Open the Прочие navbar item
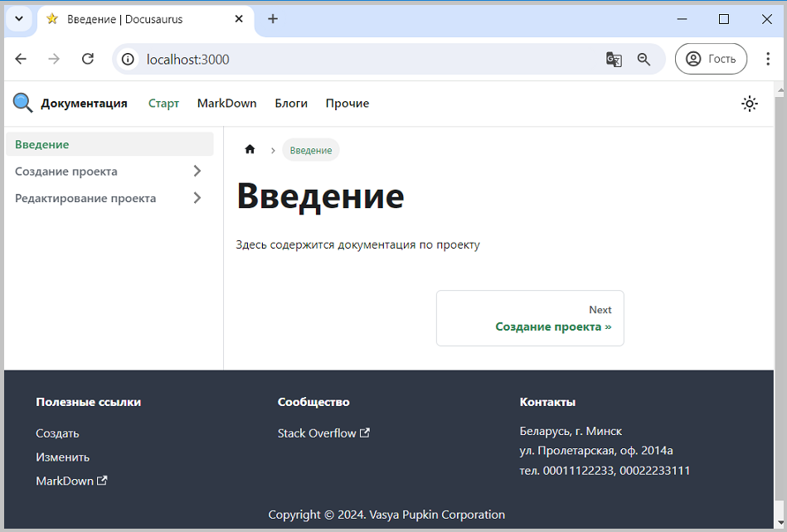 click(347, 104)
